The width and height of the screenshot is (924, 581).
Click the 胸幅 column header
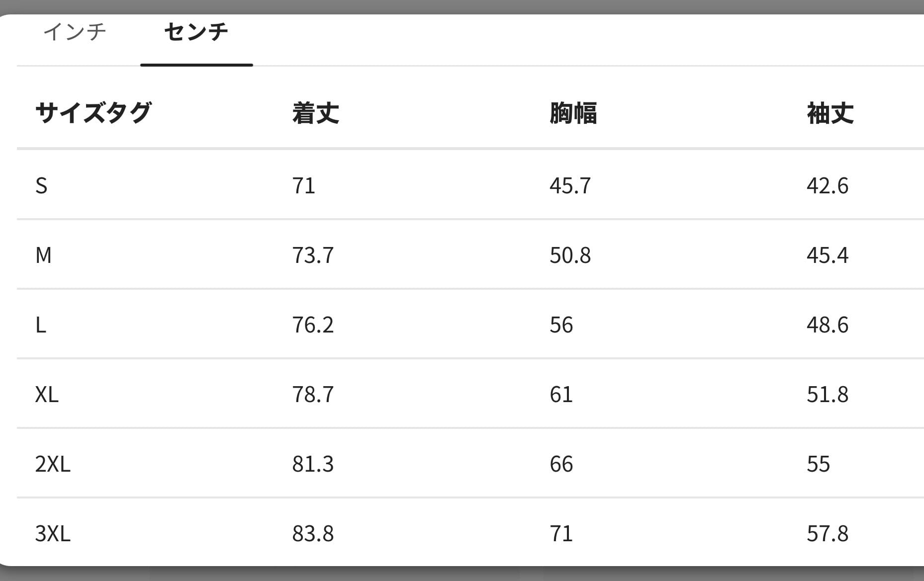point(573,113)
